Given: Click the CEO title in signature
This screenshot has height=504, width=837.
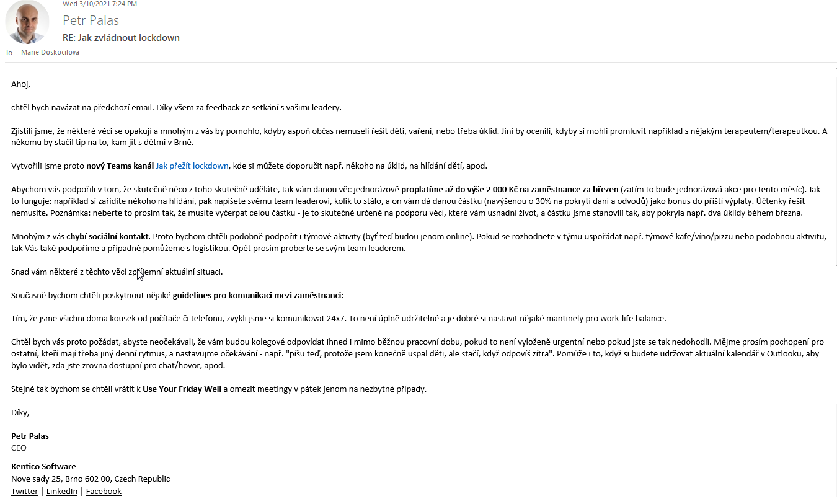Looking at the screenshot, I should pos(19,448).
